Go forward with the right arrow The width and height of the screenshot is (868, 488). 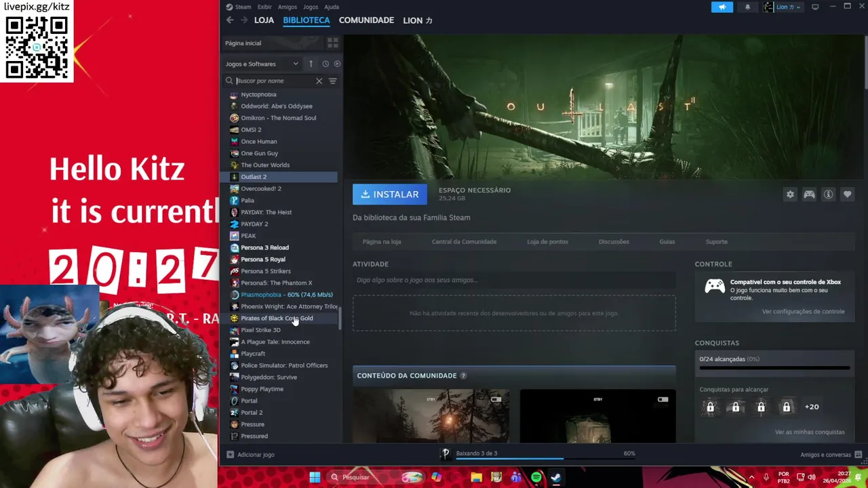(x=244, y=20)
